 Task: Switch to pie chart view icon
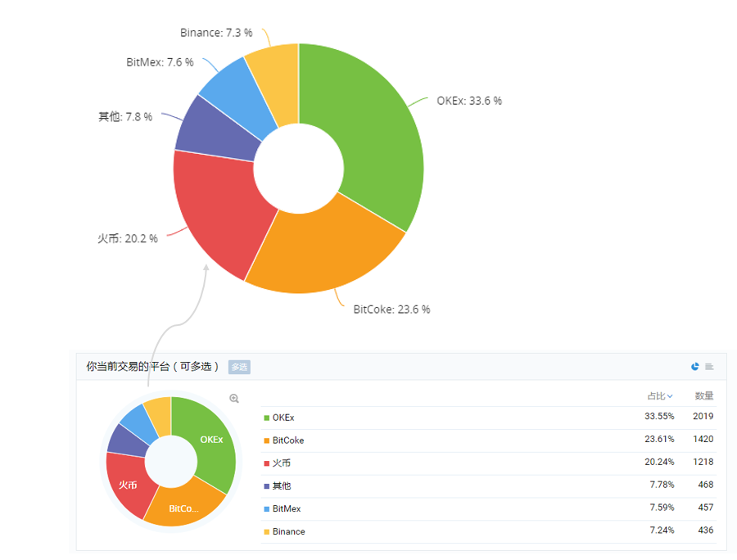pyautogui.click(x=695, y=367)
